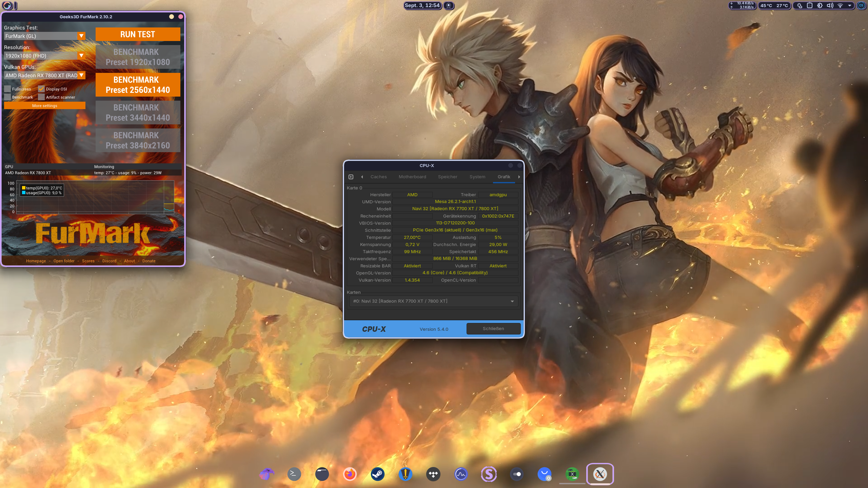Launch Tidal from the dock
Screen dimensions: 868x488
(x=433, y=474)
